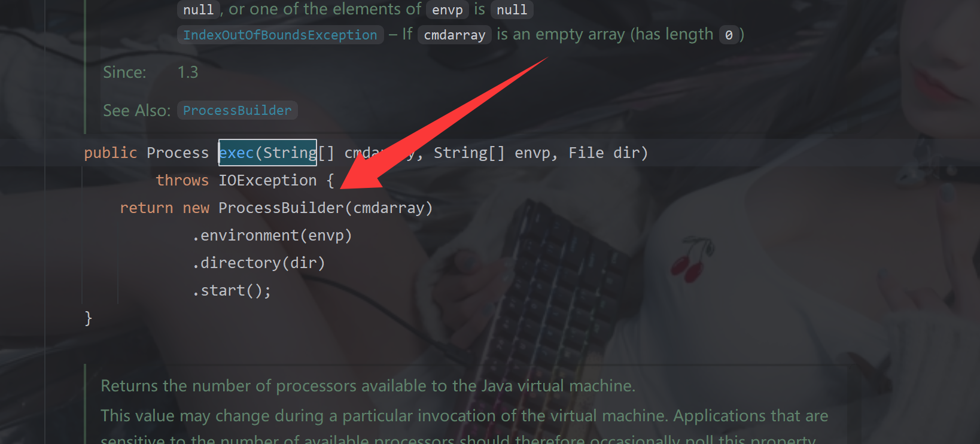
Task: Click the inline code tag '0'
Action: (729, 35)
